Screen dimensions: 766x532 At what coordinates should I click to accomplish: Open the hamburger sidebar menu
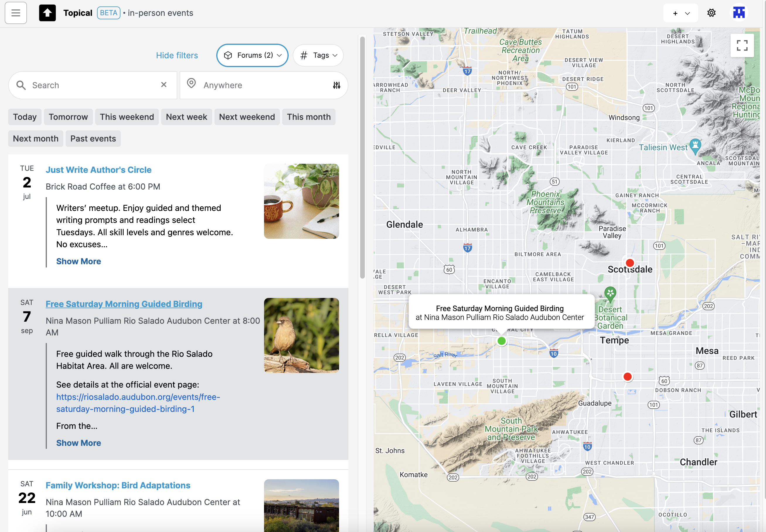pos(16,13)
